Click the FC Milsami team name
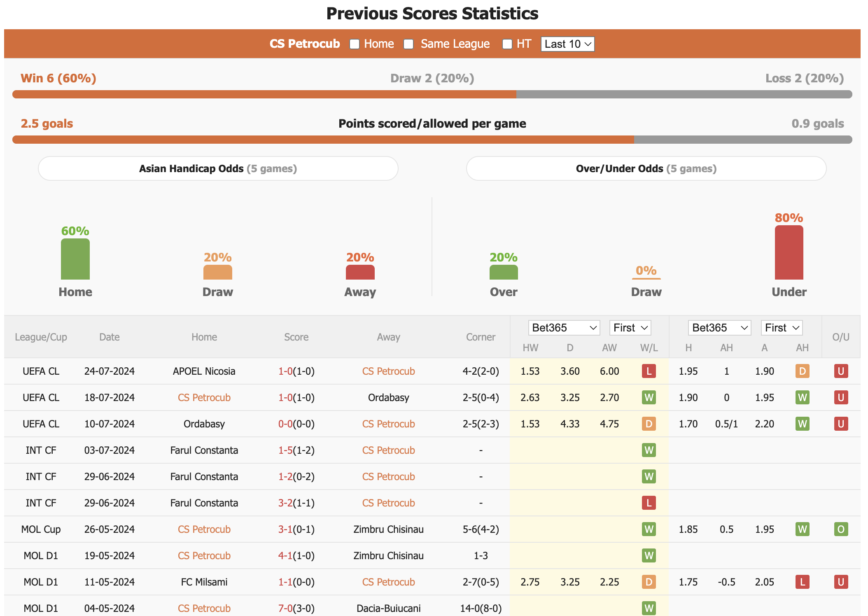The image size is (868, 616). [x=204, y=582]
